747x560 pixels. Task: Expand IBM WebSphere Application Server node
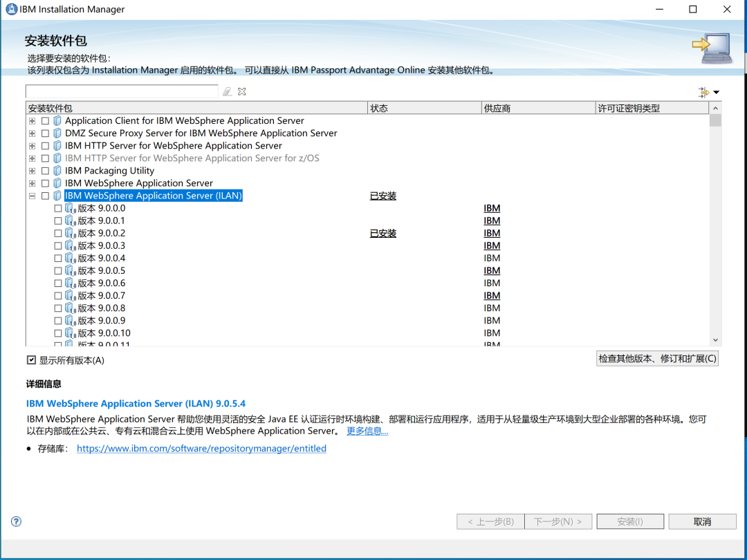point(32,183)
